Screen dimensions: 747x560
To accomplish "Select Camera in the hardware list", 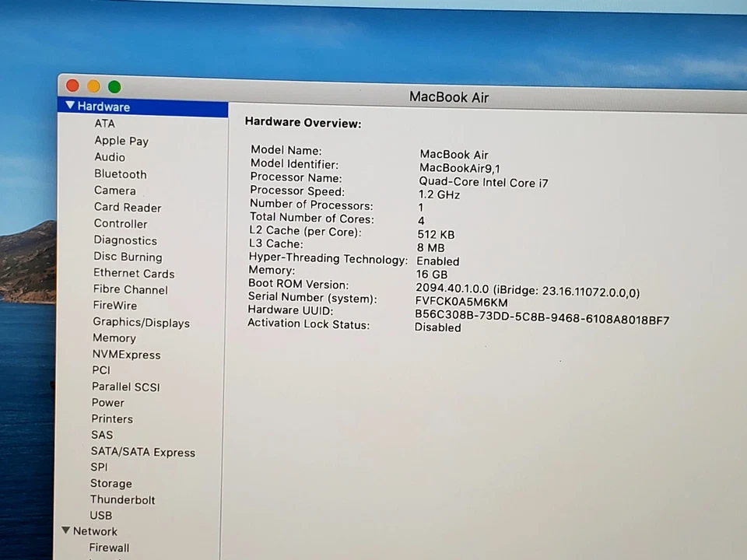I will pos(115,191).
